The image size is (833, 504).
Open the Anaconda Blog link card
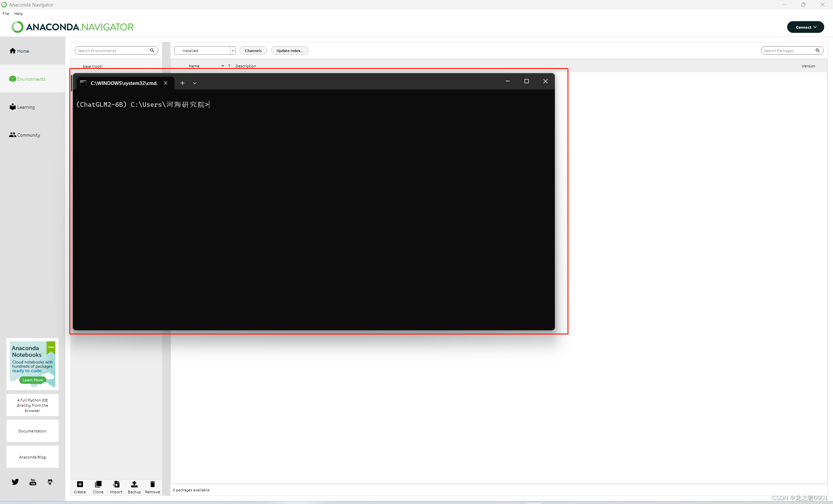tap(33, 457)
